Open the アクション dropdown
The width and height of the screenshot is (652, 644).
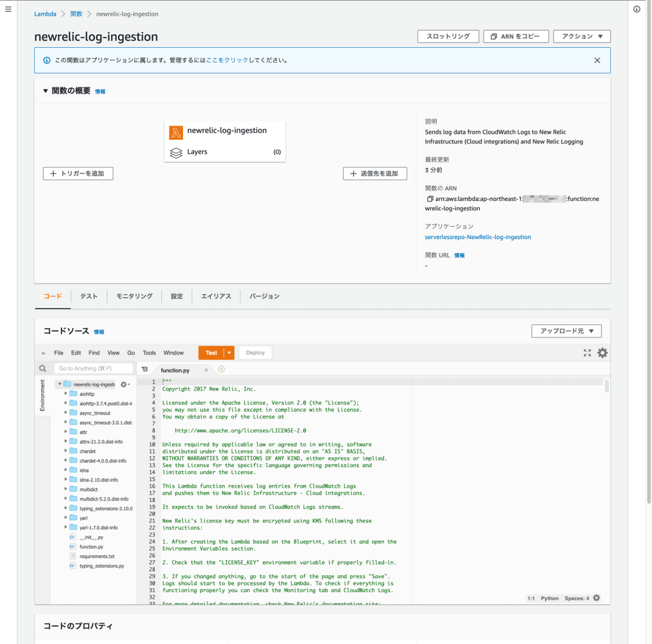[582, 36]
